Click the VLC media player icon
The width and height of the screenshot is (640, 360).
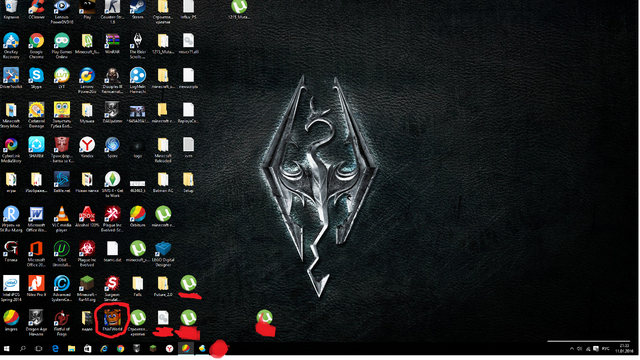62,218
